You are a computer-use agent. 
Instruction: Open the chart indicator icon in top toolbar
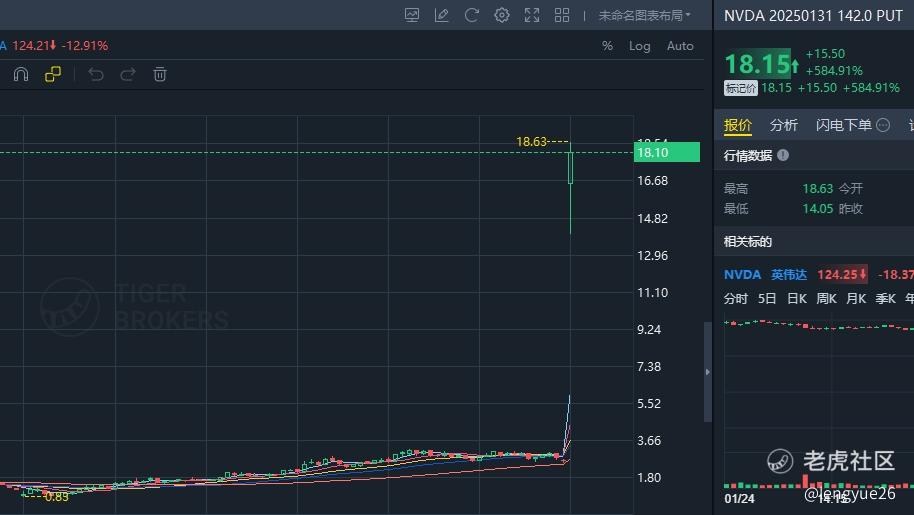click(x=412, y=15)
